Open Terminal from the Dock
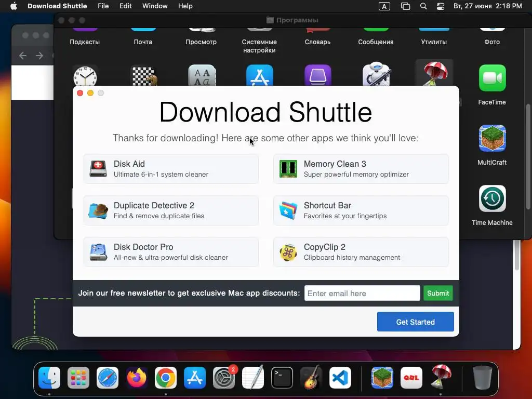Viewport: 532px width, 399px height. (282, 377)
